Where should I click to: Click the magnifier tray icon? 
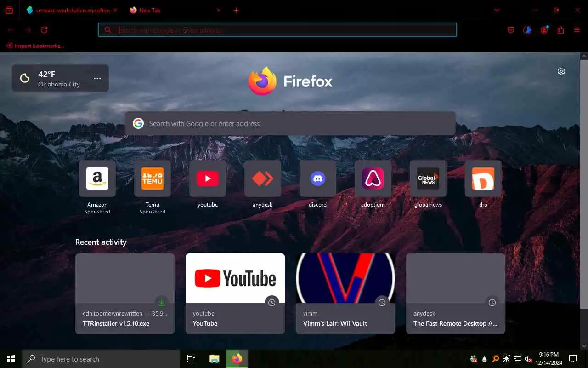496,359
